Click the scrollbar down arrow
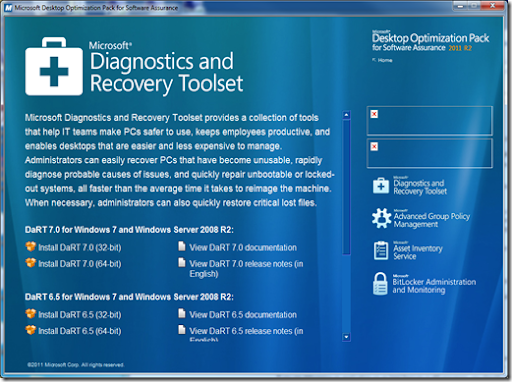The height and width of the screenshot is (382, 512). pyautogui.click(x=346, y=337)
